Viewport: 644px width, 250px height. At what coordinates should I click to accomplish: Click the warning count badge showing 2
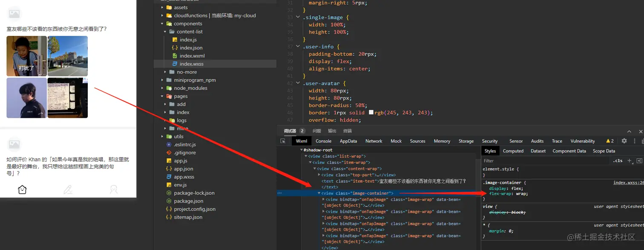(x=609, y=141)
